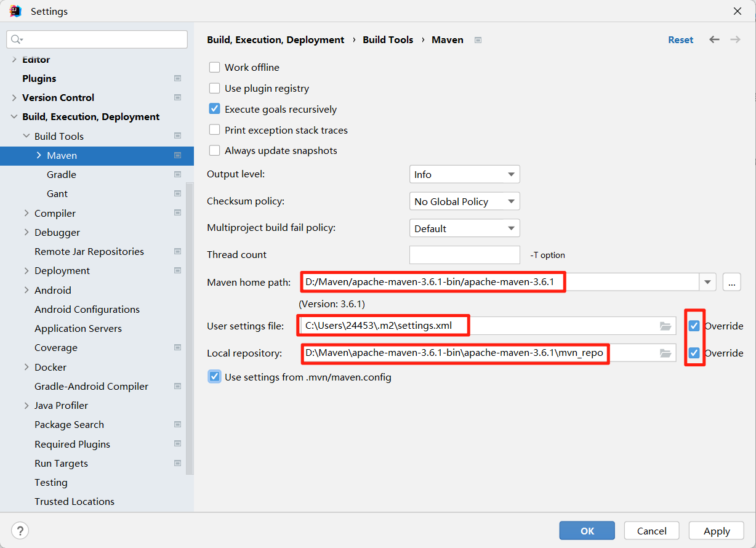Collapse the Build Tools tree node
The image size is (756, 548).
(26, 136)
